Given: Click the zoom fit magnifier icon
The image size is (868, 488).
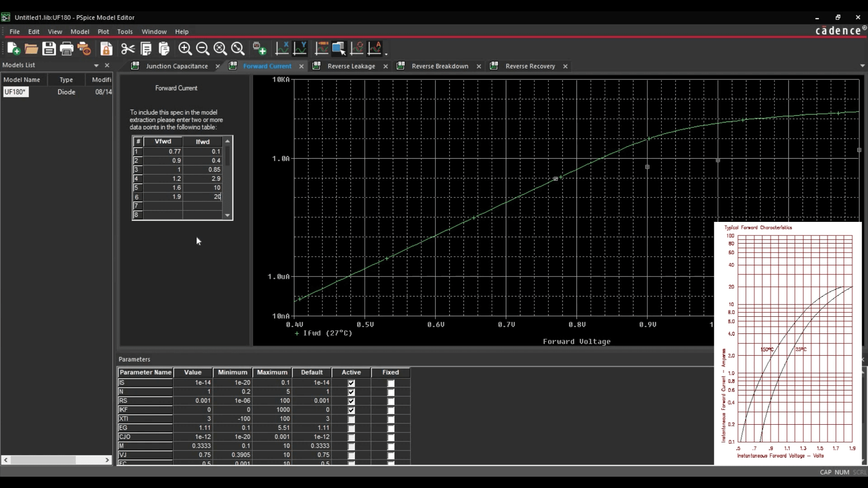Looking at the screenshot, I should coord(238,48).
